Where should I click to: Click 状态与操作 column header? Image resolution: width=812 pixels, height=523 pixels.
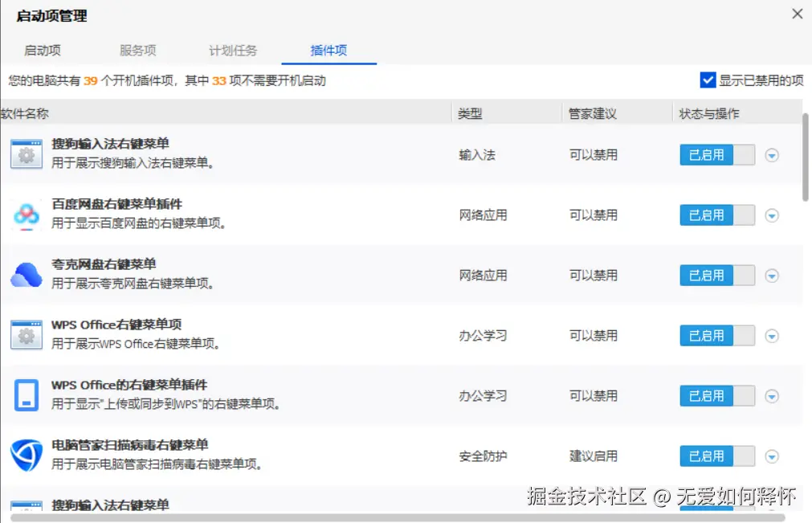coord(709,113)
